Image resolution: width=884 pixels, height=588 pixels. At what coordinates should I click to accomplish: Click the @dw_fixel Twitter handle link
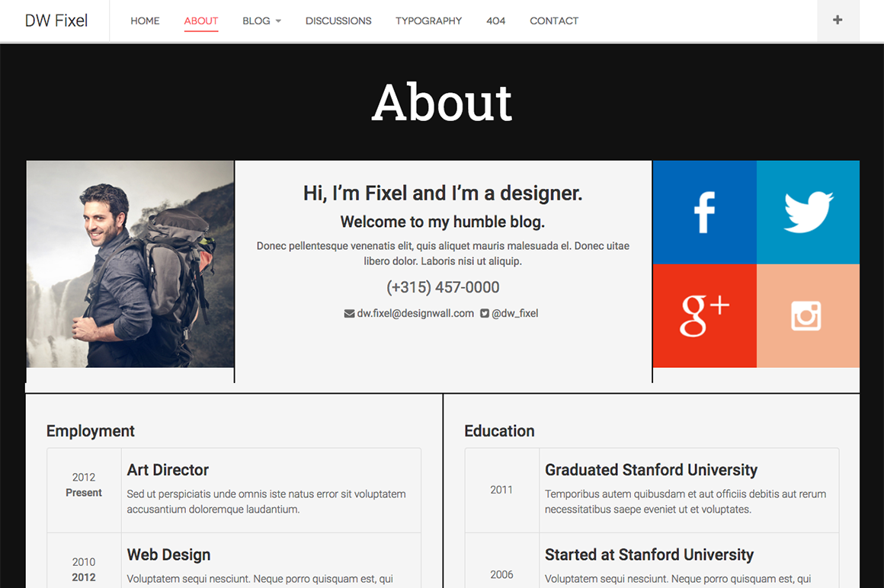(514, 313)
